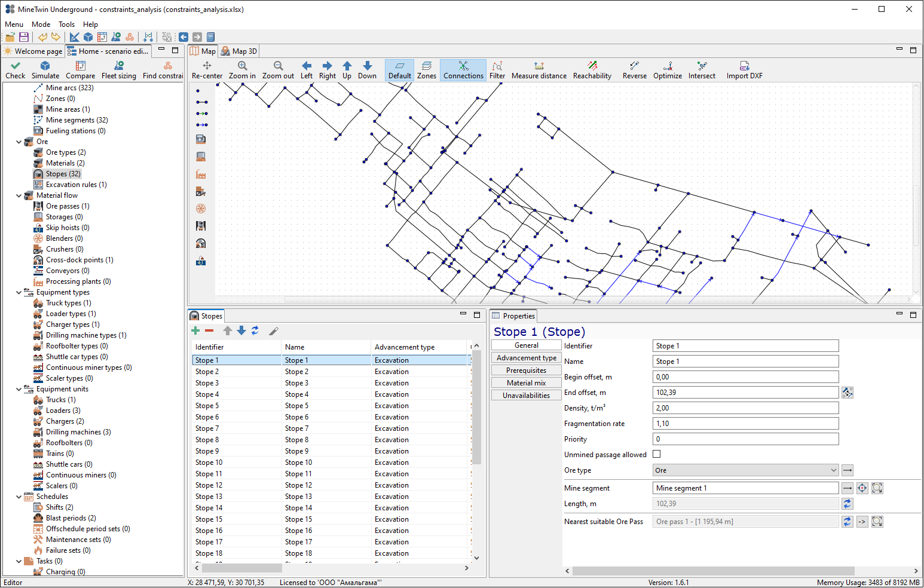Select the blender fan tool in map palette
This screenshot has height=588, width=924.
[x=201, y=209]
